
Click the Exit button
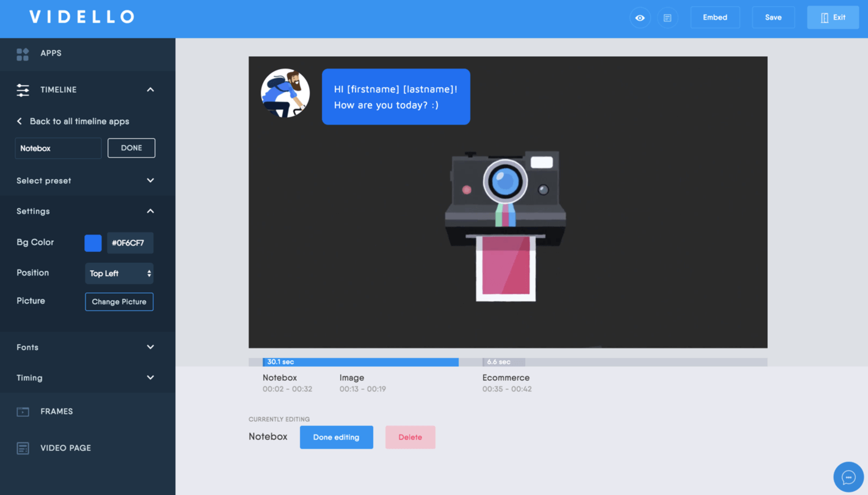[833, 18]
